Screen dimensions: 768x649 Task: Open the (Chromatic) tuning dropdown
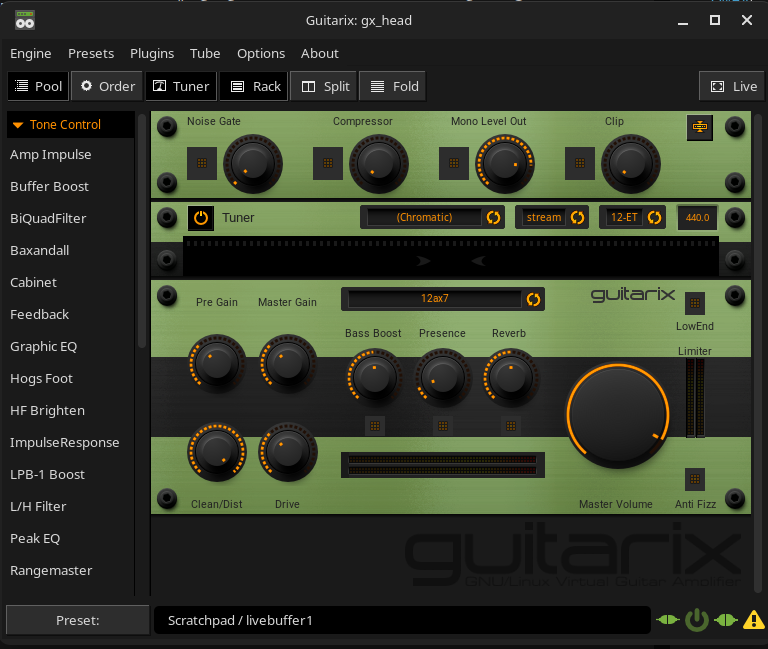coord(424,217)
